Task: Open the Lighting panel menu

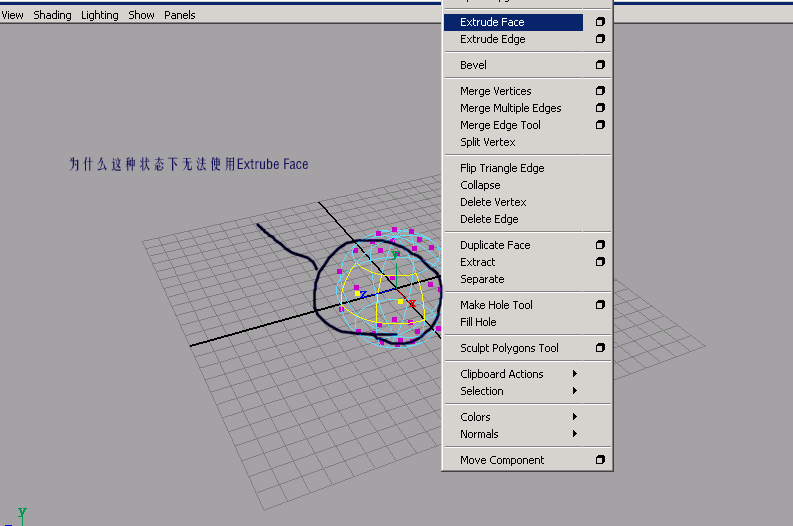Action: (100, 15)
